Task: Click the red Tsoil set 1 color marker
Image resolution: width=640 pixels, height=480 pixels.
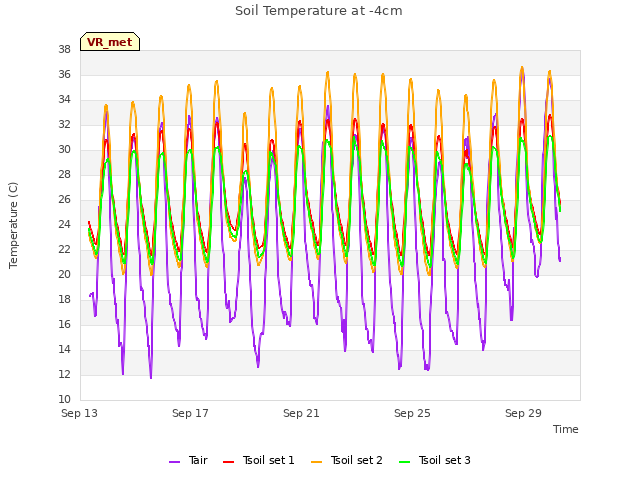Action: [228, 462]
